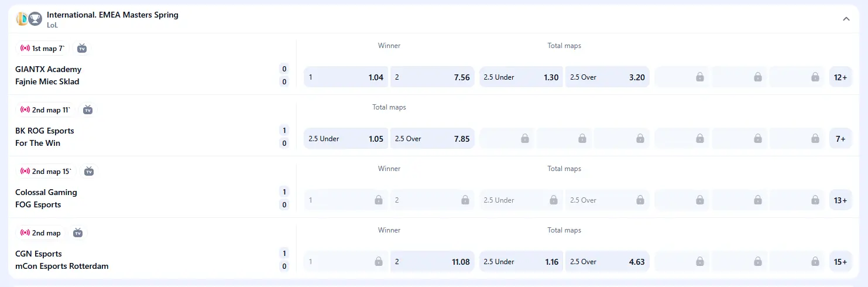868x287 pixels.
Task: Click TV icon for Colossal Gaming match
Action: [89, 171]
